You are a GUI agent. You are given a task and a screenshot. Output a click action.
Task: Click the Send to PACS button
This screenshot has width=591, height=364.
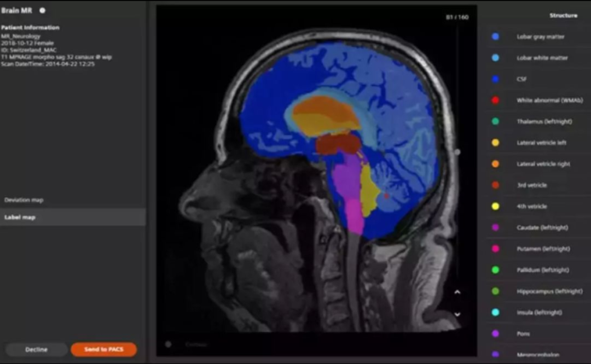pos(103,349)
